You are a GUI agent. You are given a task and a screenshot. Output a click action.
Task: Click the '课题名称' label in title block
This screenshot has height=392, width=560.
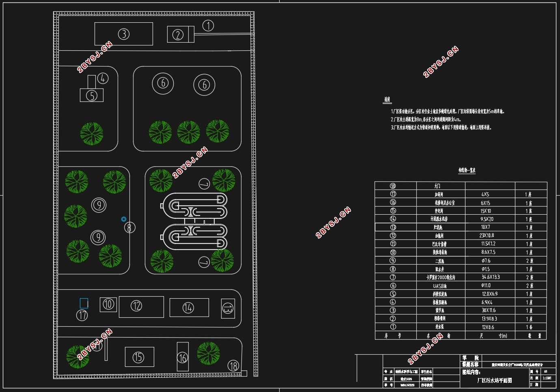pyautogui.click(x=470, y=364)
